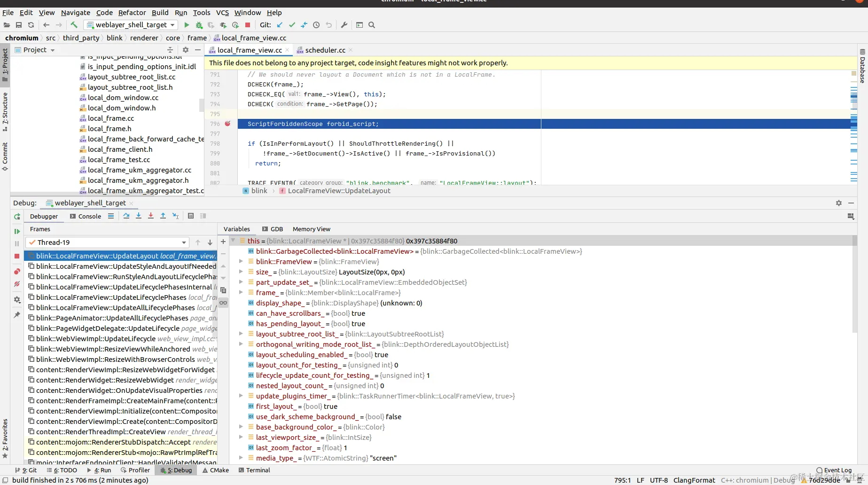The image size is (868, 485).
Task: Click the glasses show-watches icon in Variables
Action: [223, 303]
